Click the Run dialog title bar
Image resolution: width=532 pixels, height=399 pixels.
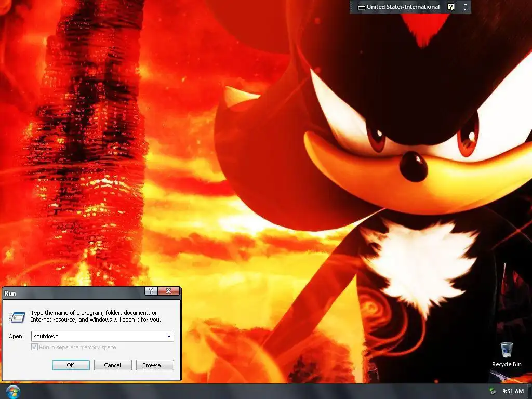73,293
